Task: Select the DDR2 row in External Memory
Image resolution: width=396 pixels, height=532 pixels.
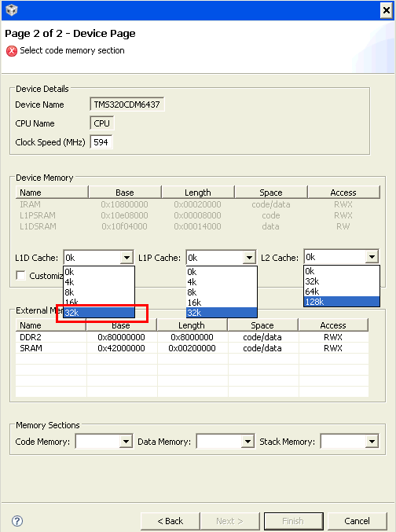Action: tap(192, 337)
